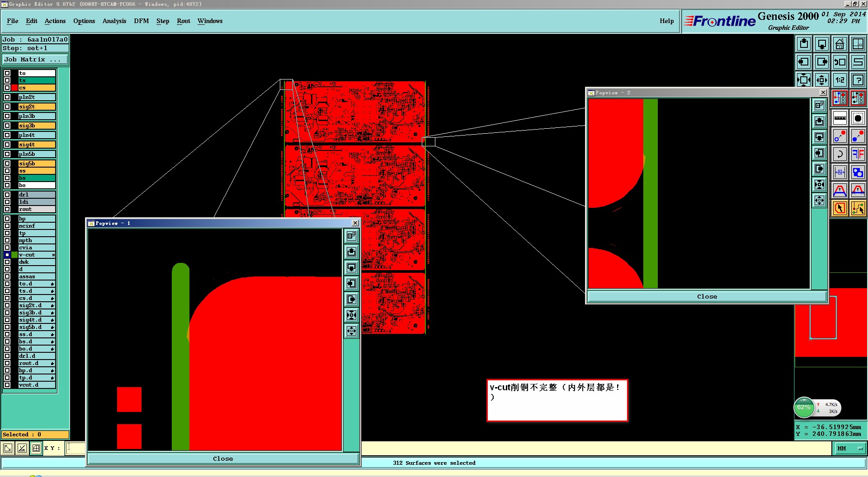Open the question mark info icon

[x=858, y=80]
